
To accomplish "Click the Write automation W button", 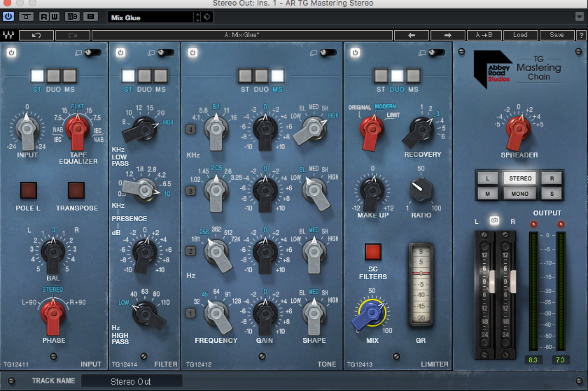I will 54,17.
